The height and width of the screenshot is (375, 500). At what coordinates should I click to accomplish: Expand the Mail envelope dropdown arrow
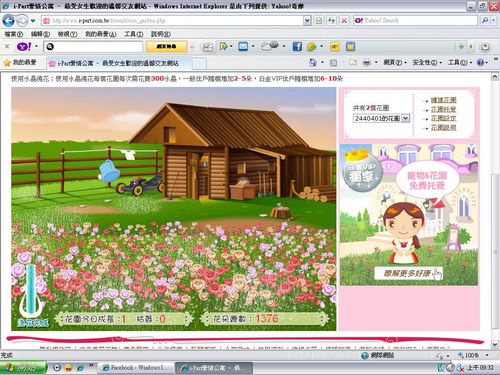tap(253, 46)
